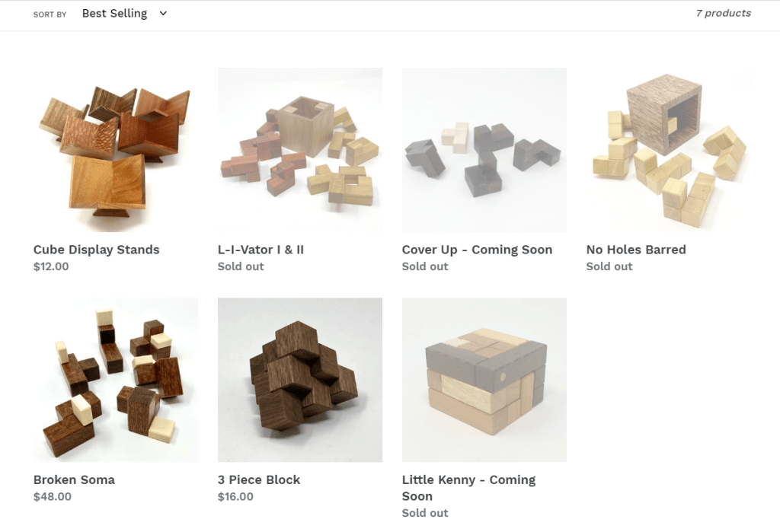Click the sort dropdown chevron arrow
The image size is (780, 532).
163,14
